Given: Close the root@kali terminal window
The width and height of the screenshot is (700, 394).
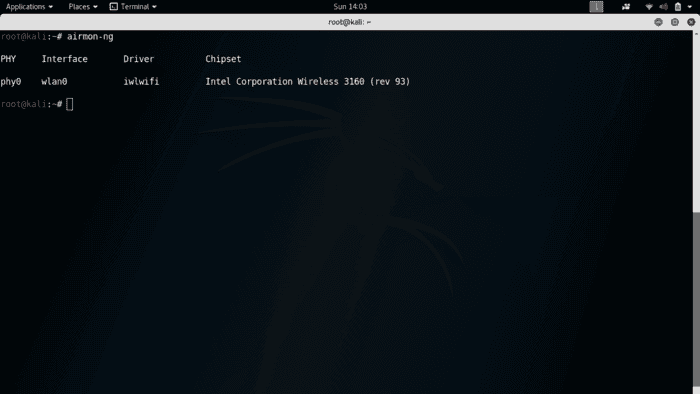Looking at the screenshot, I should pos(691,22).
